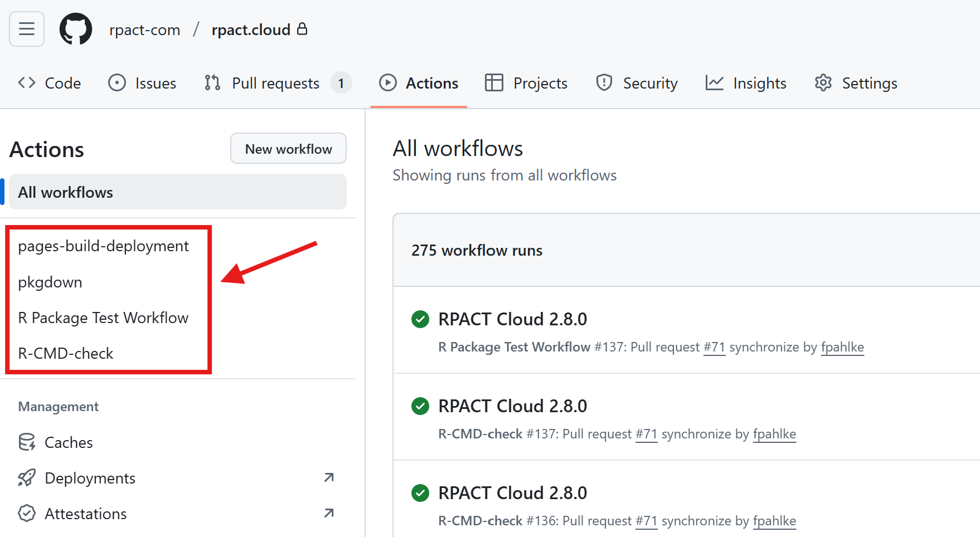The image size is (980, 537).
Task: Open the rpact-com organization link
Action: [x=144, y=30]
